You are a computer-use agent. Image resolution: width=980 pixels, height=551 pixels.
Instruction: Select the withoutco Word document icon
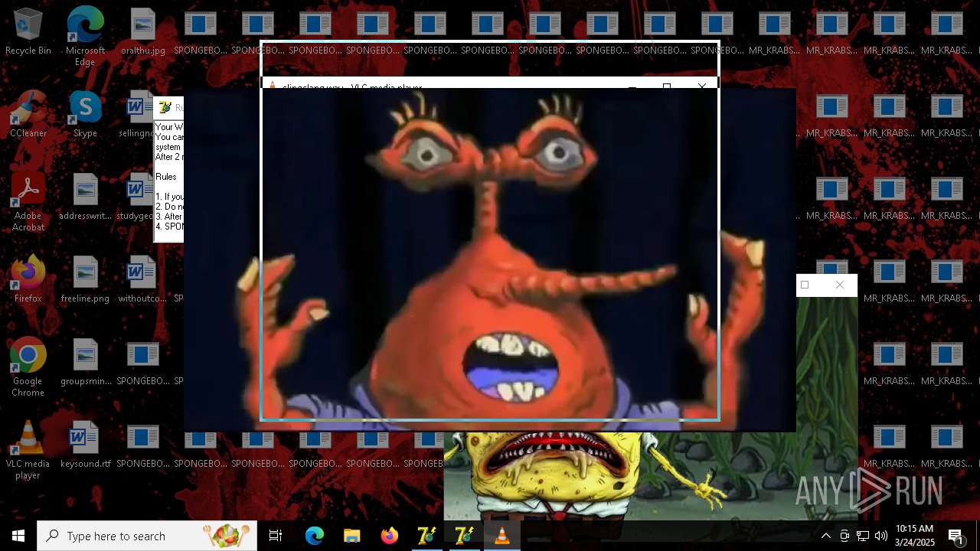coord(142,280)
